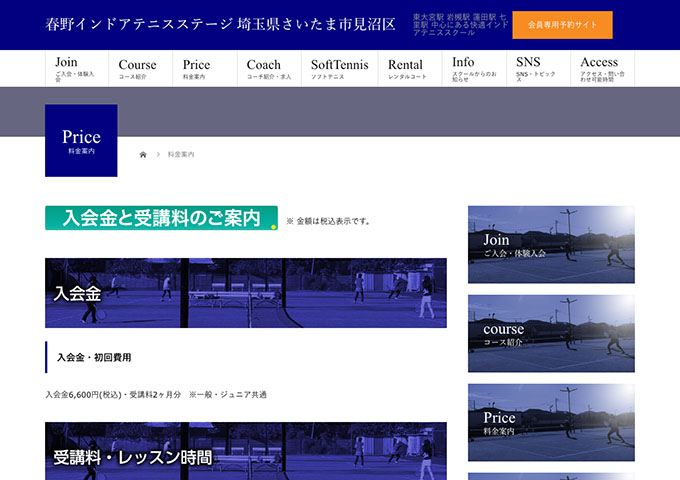Click the home icon in the breadcrumb
The image size is (680, 480).
coord(143,154)
